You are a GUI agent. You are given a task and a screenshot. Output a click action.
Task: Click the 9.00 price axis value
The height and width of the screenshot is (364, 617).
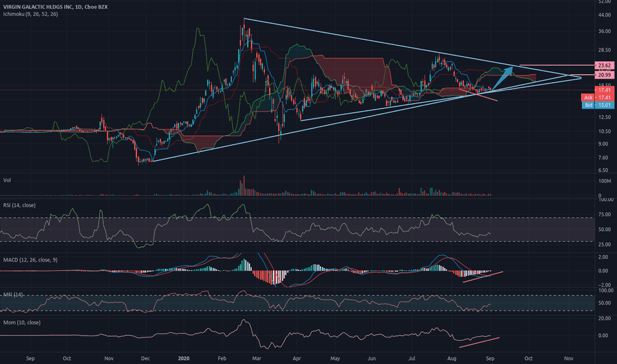point(603,144)
